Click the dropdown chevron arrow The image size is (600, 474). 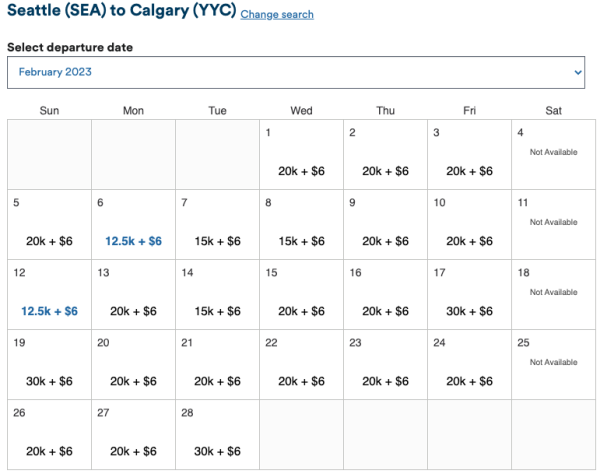click(578, 72)
